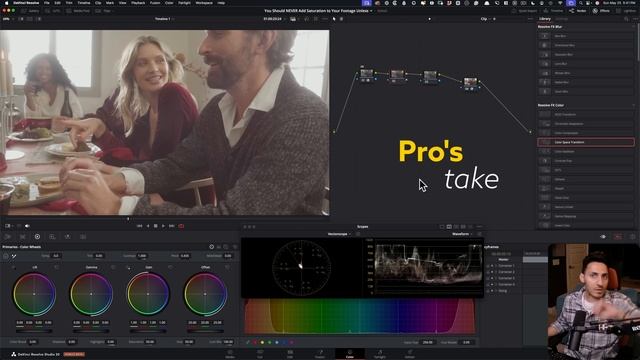
Task: Reset the Lift wheel
Action: (x=56, y=267)
